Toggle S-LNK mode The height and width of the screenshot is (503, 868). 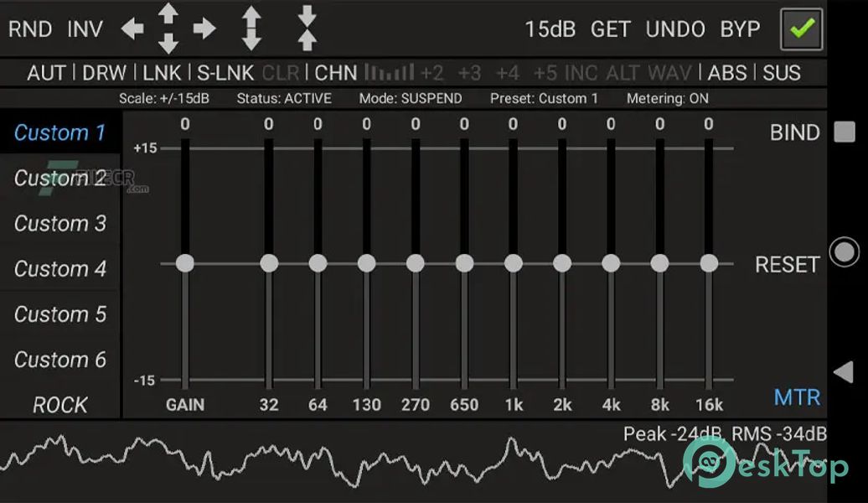225,73
